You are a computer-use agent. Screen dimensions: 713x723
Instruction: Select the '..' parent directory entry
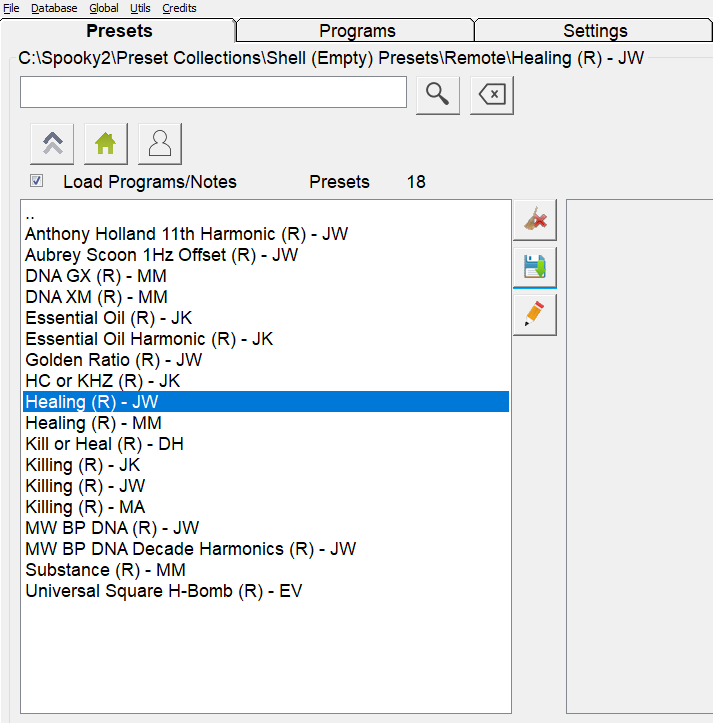[x=30, y=213]
